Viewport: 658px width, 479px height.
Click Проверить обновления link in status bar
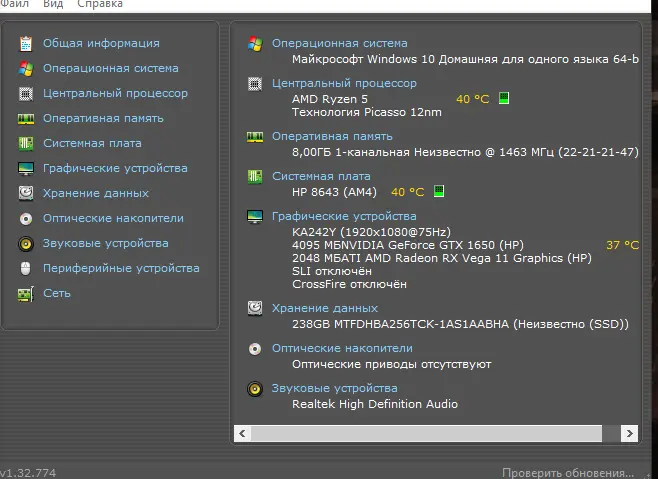568,473
